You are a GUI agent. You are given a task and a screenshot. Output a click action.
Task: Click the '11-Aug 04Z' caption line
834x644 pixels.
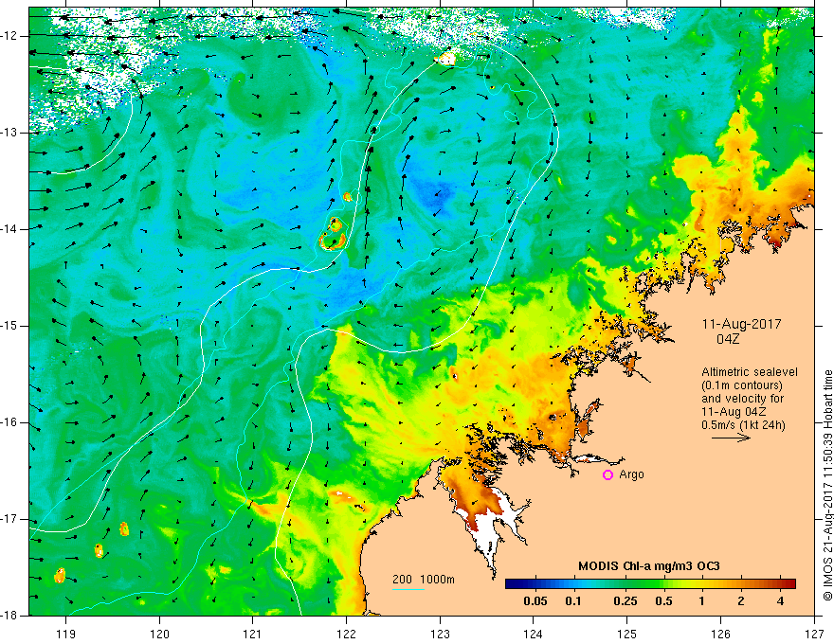[735, 412]
